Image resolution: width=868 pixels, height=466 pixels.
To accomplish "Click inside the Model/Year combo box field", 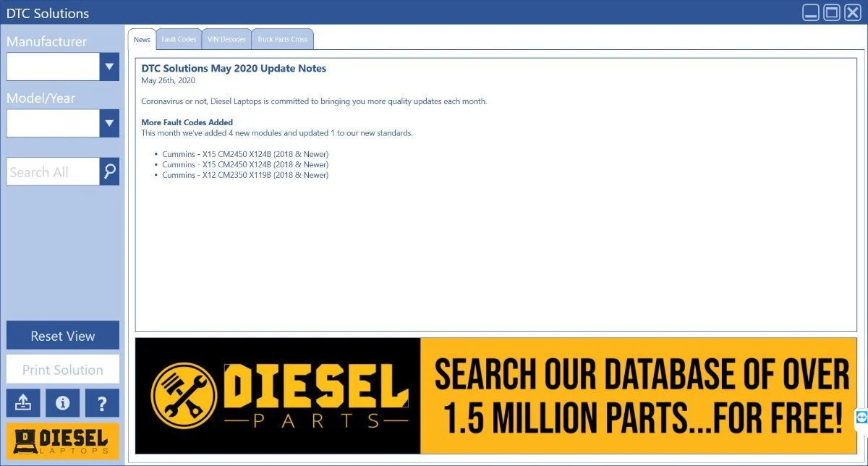I will coord(53,123).
